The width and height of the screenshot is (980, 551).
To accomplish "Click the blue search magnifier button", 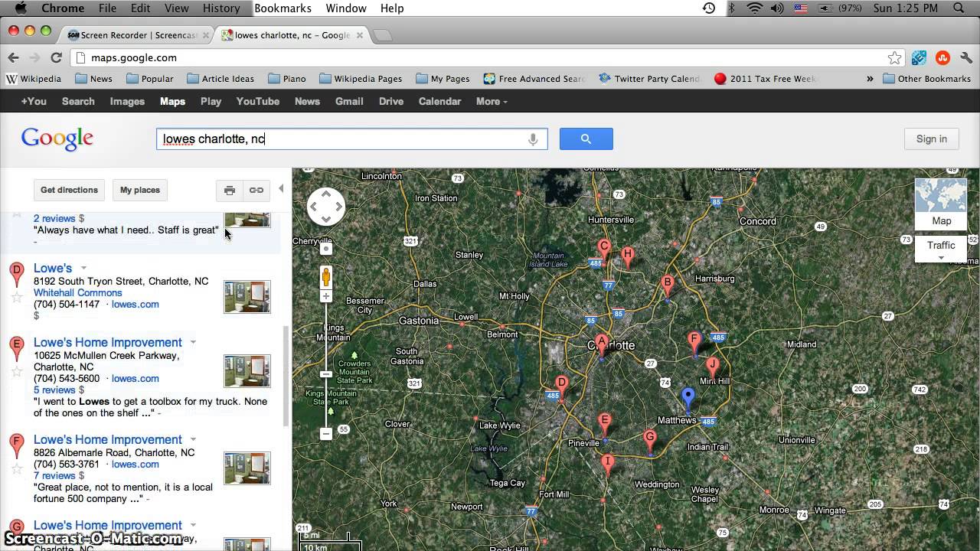I will coord(586,139).
